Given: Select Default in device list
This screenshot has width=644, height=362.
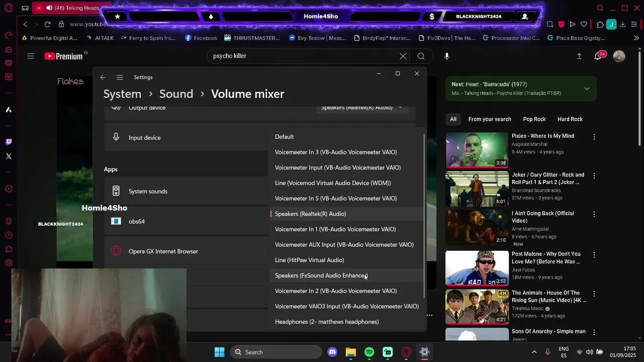Looking at the screenshot, I should point(346,137).
